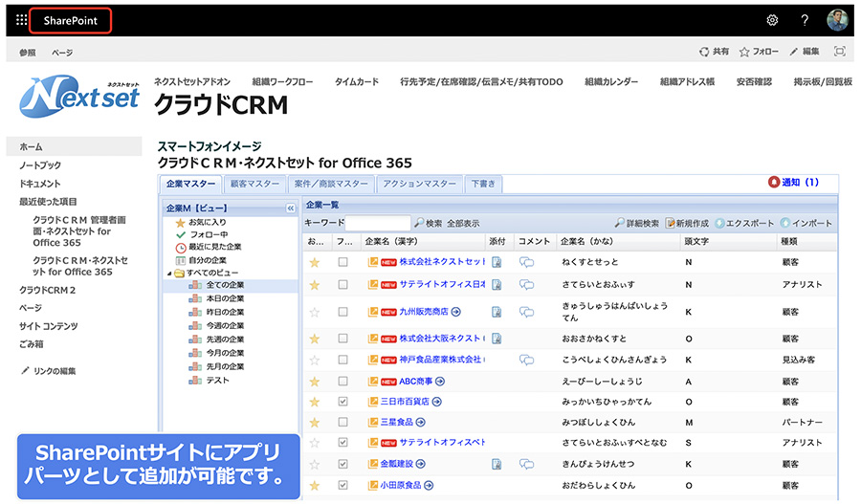Viewport: 861px width, 504px height.
Task: Uncheck the follow checkbox for 三日市百貨店
Action: 342,402
